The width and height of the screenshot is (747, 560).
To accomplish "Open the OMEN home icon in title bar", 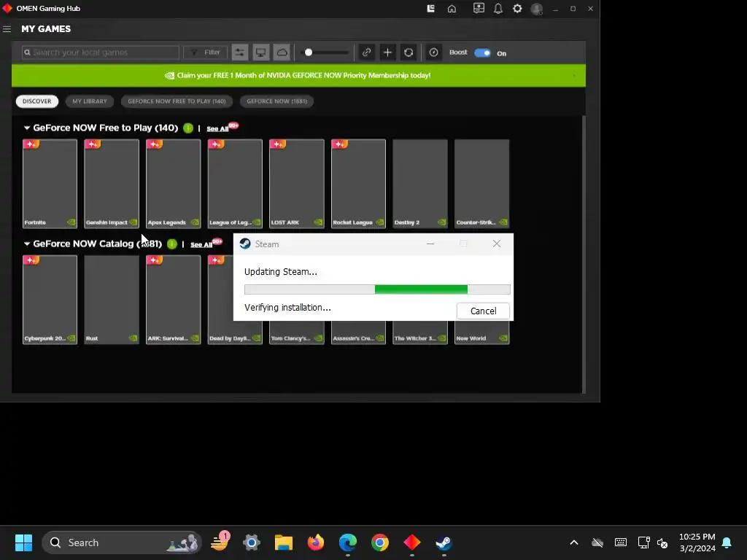I will point(452,9).
